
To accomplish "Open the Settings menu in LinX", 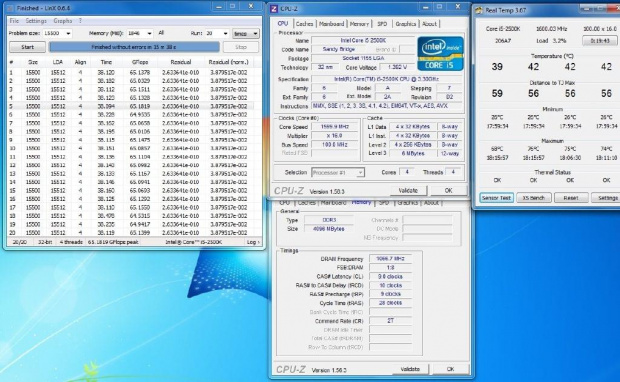I will [x=36, y=21].
